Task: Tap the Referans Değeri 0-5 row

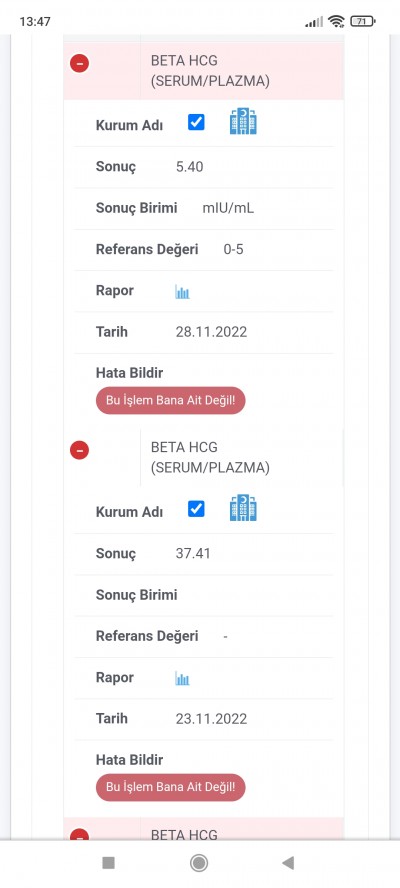Action: point(204,250)
